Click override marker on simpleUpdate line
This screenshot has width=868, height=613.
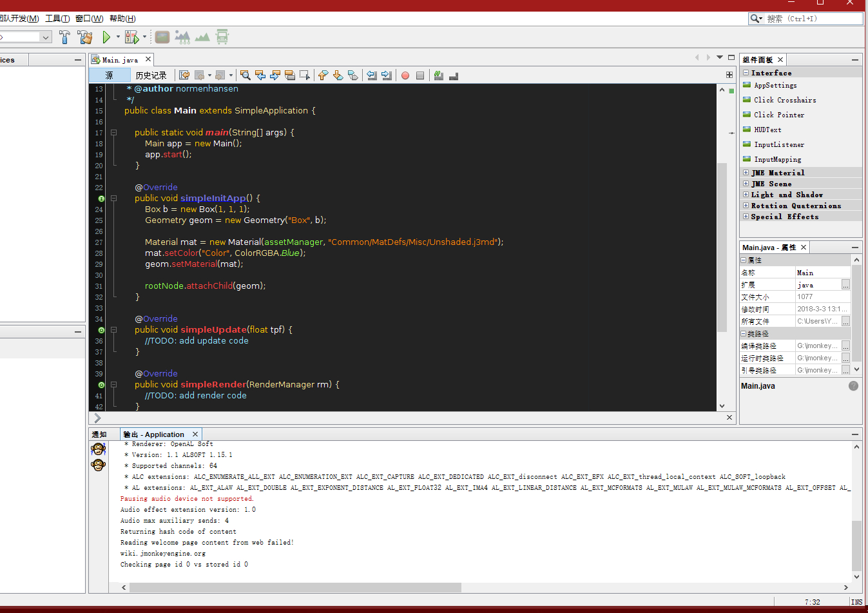point(101,330)
